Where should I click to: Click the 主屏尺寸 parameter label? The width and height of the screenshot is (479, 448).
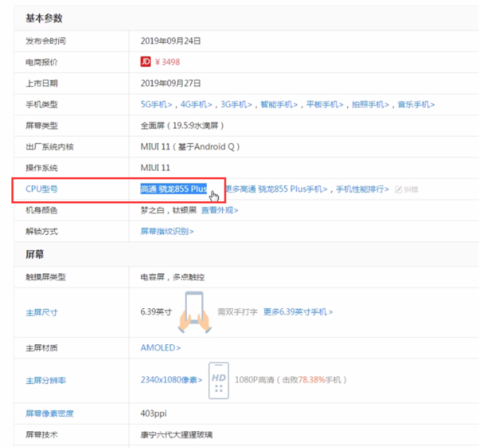[x=42, y=312]
